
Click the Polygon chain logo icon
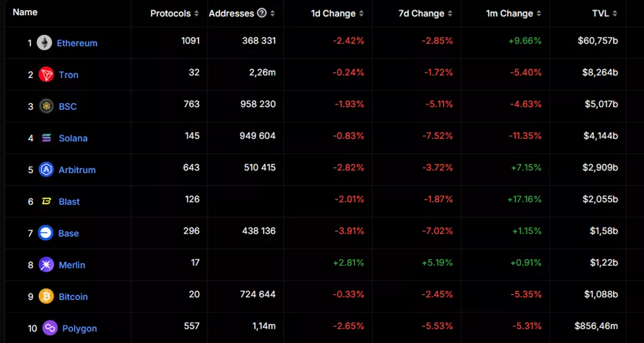[50, 328]
